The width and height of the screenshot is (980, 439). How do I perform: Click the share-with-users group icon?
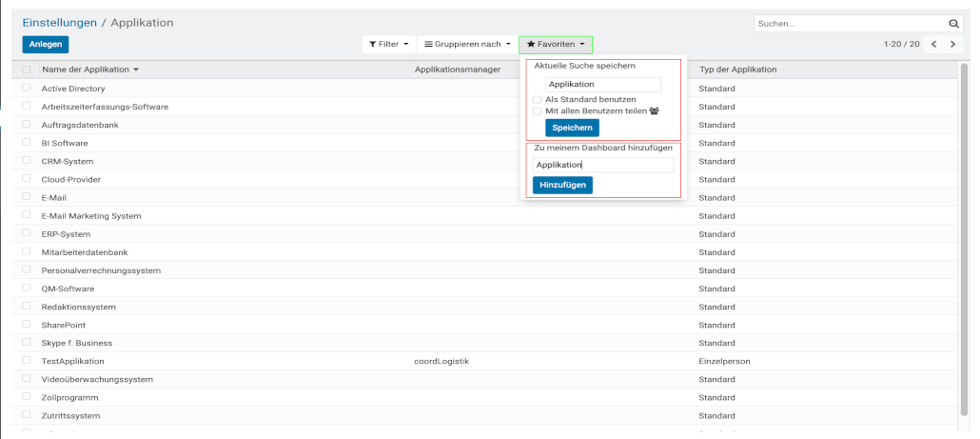(x=654, y=111)
